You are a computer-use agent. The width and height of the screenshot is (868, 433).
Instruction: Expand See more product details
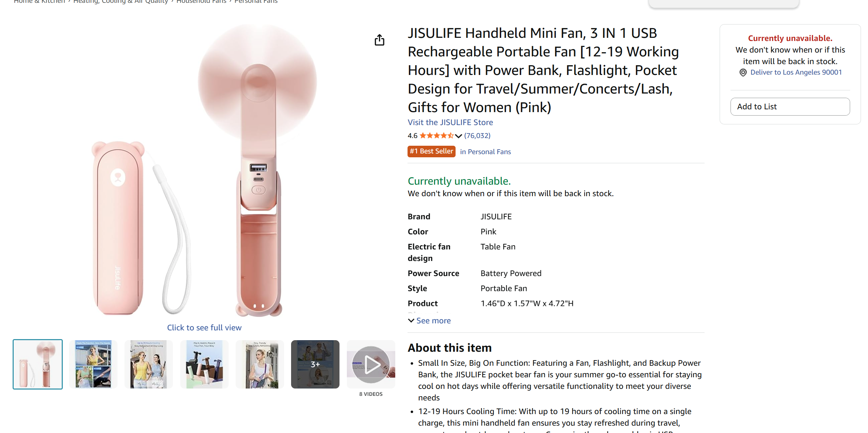click(429, 321)
